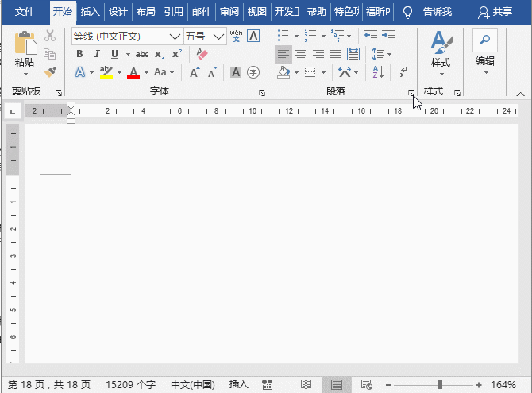
Task: Switch to the 审阅 Review tab
Action: [229, 12]
